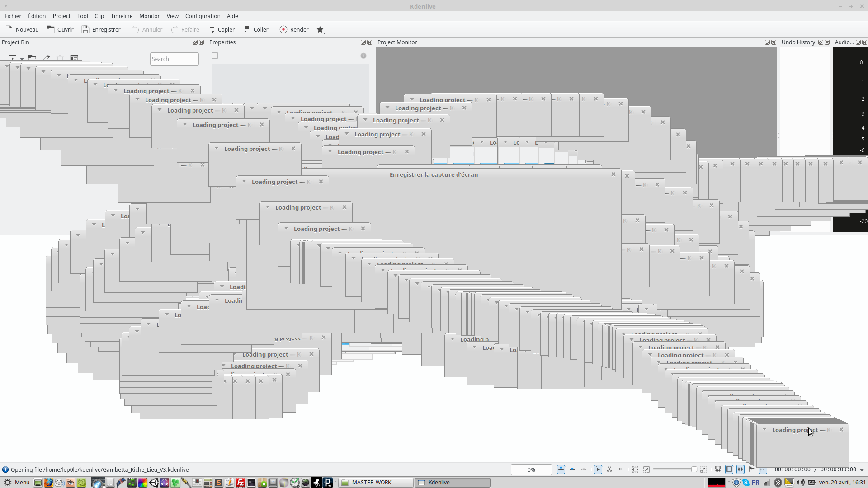Toggle show video thumbnails button

(x=729, y=469)
